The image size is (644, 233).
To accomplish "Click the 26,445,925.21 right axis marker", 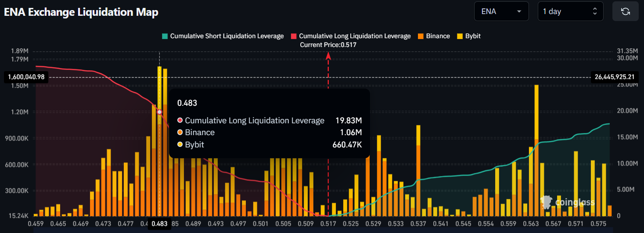I will click(x=614, y=77).
